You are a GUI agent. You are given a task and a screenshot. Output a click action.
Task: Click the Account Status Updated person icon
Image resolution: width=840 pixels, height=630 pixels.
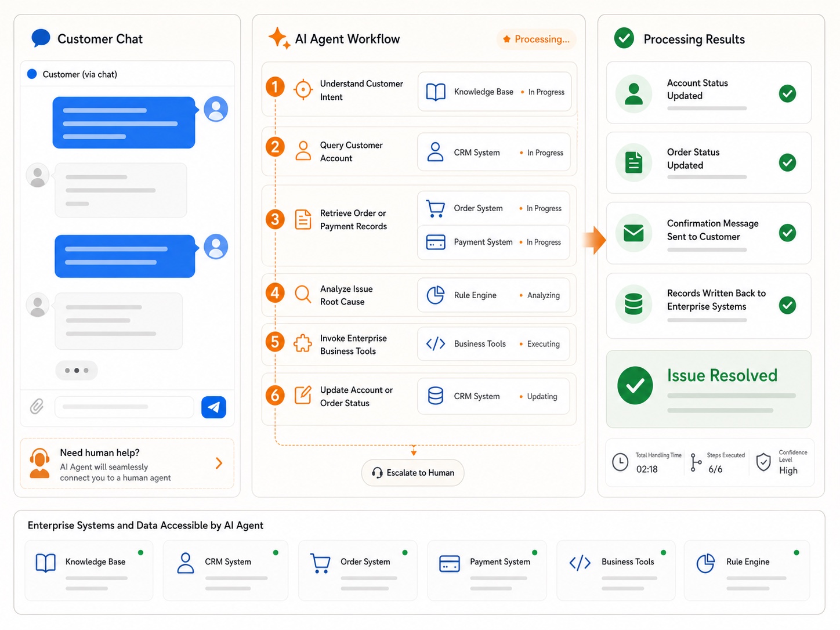(x=634, y=93)
